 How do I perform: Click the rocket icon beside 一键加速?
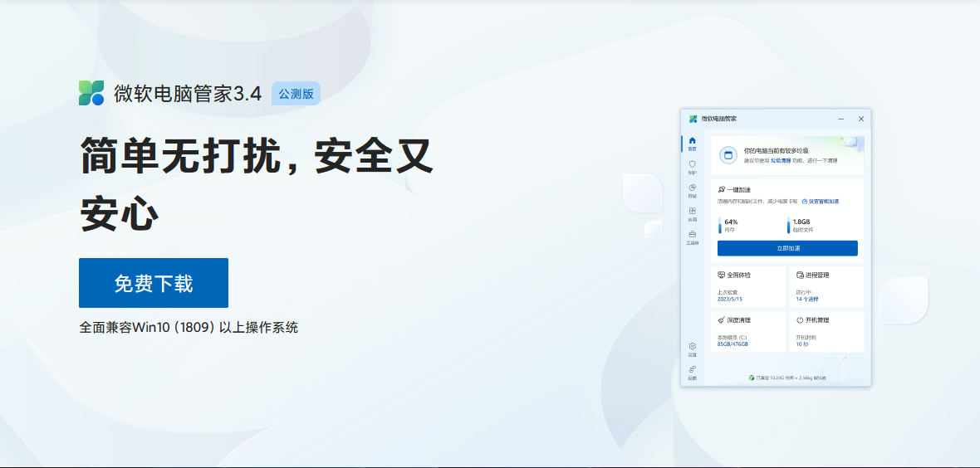click(x=722, y=189)
